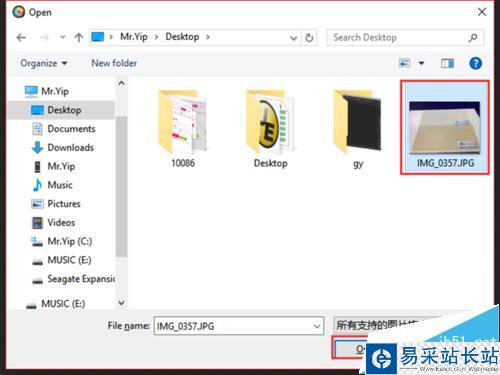Click navigation pane scroll up arrow

click(x=122, y=83)
